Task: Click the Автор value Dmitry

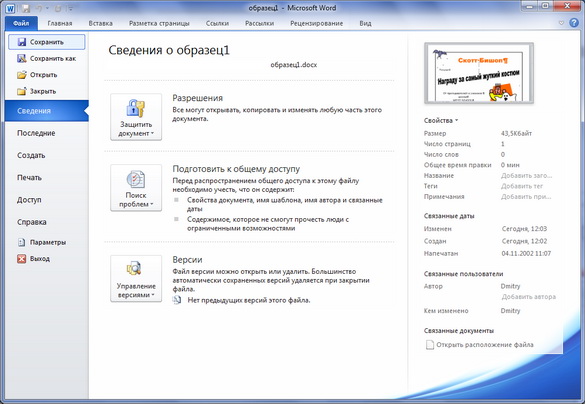Action: coord(510,286)
